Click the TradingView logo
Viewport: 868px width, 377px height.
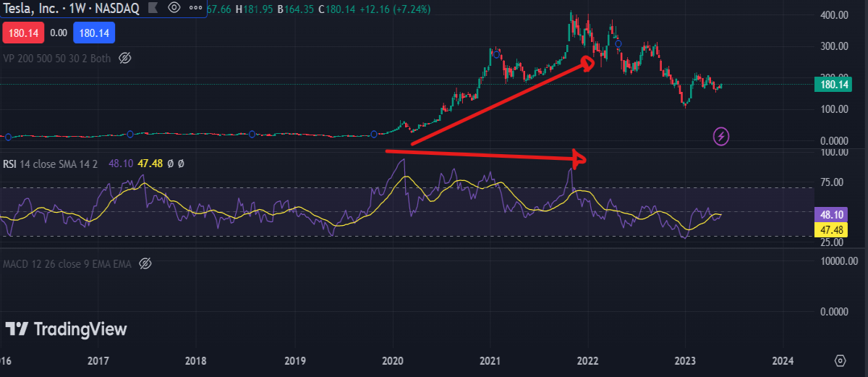pos(65,329)
